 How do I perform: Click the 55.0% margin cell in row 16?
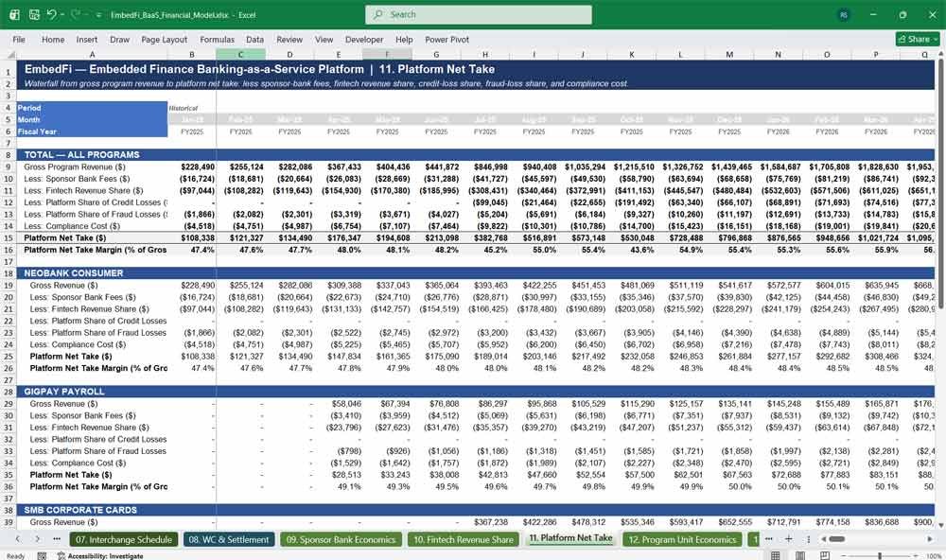click(x=534, y=250)
